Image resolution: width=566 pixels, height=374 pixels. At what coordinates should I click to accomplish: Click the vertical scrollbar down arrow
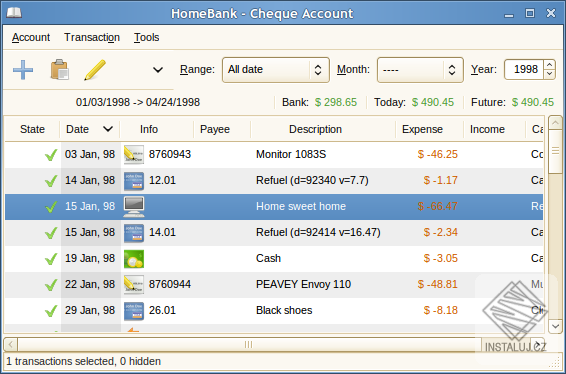pos(555,326)
